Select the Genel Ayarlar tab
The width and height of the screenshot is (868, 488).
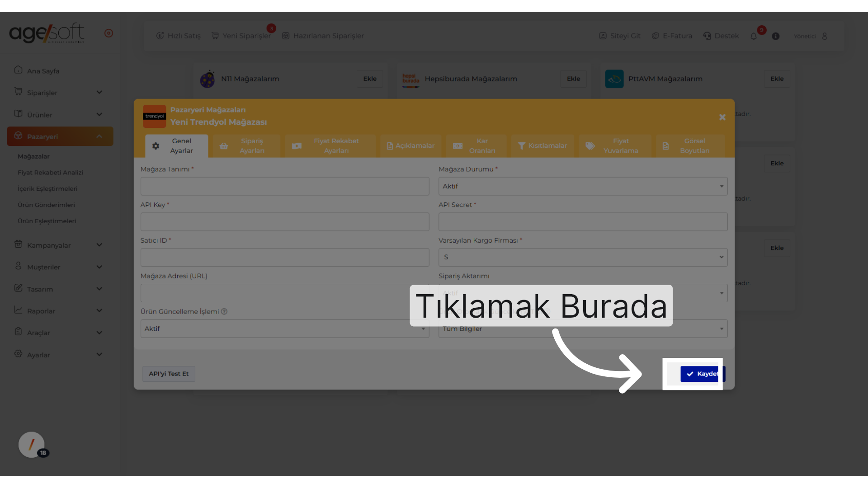click(177, 146)
